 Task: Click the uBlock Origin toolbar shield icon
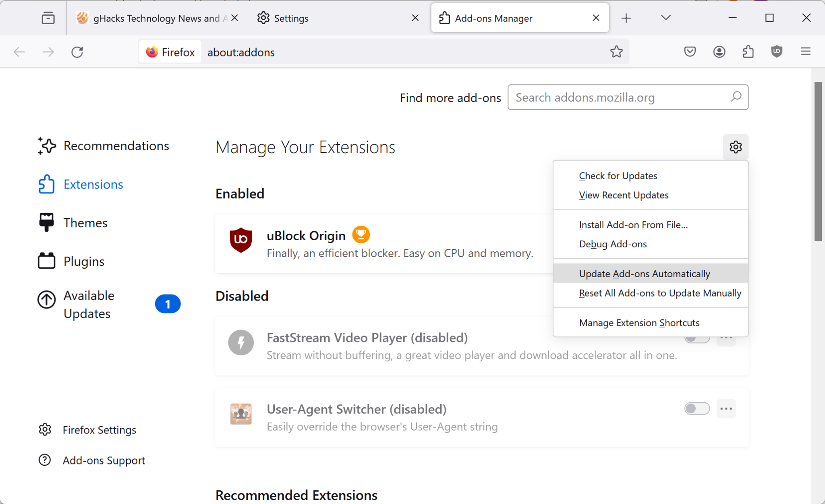click(777, 52)
